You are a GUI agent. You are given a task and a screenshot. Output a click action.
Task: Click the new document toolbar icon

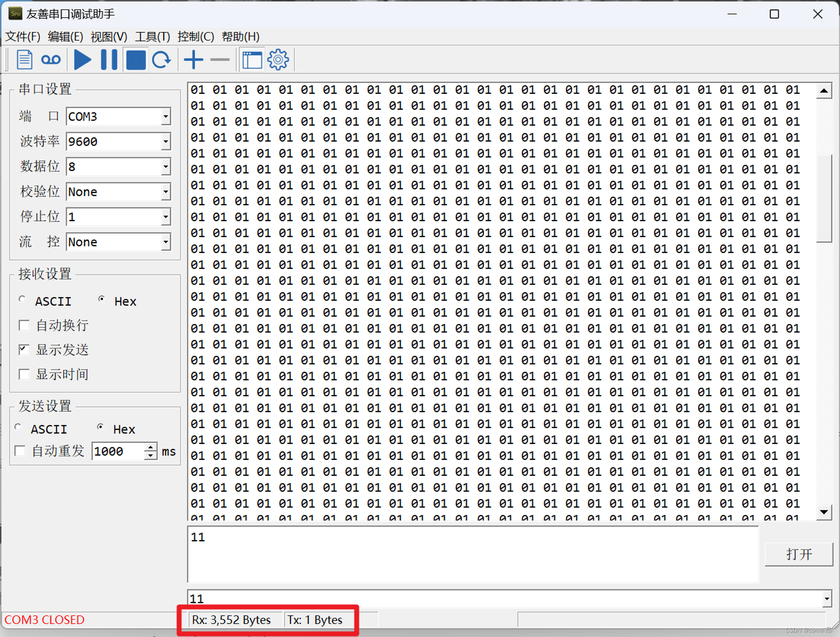(x=24, y=60)
